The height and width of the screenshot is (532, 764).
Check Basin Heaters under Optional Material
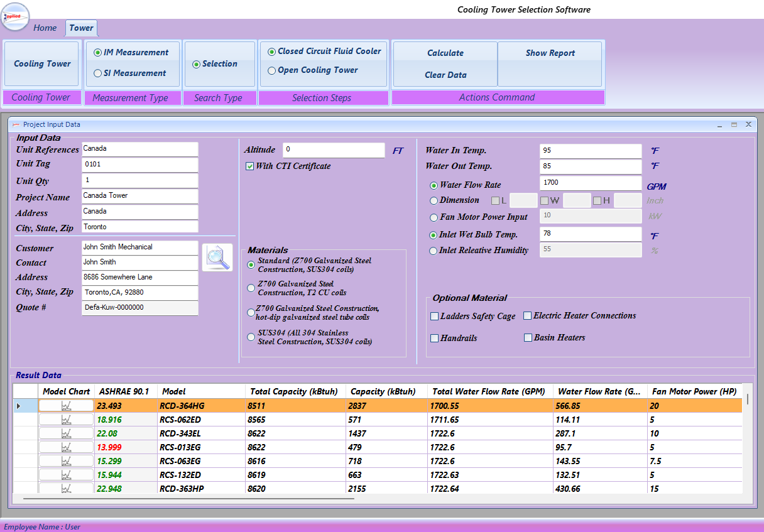tap(528, 337)
